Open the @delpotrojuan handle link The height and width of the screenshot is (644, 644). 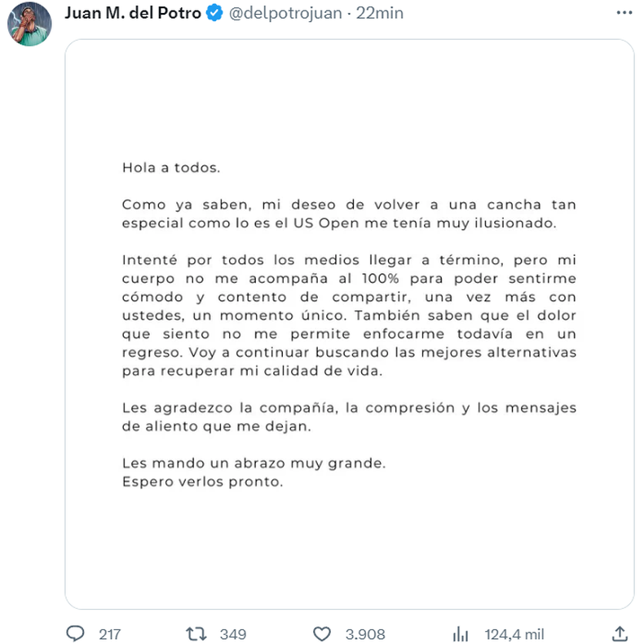click(x=280, y=13)
